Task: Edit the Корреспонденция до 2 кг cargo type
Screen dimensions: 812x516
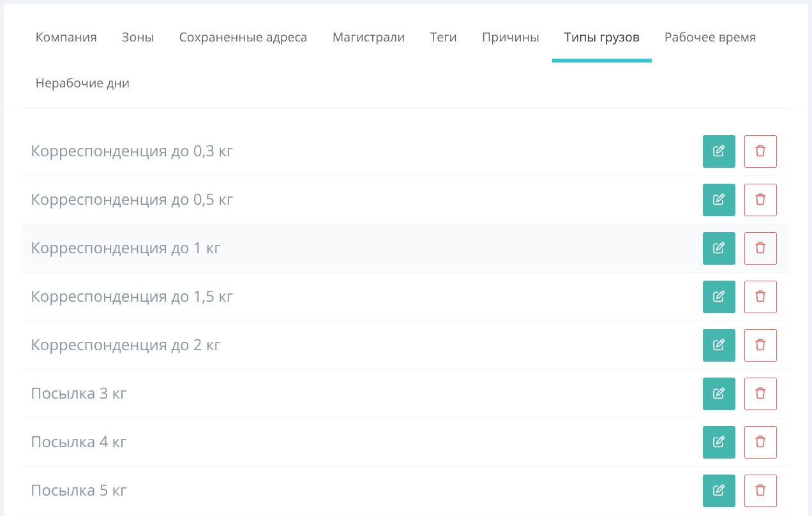Action: (719, 345)
